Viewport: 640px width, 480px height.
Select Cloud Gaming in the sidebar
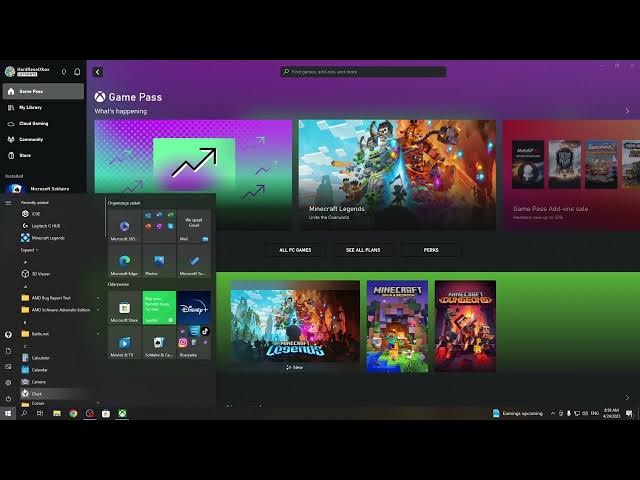point(43,123)
